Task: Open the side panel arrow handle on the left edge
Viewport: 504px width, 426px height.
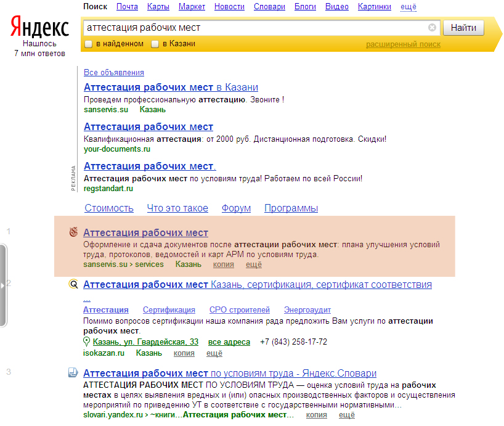Action: tap(3, 285)
